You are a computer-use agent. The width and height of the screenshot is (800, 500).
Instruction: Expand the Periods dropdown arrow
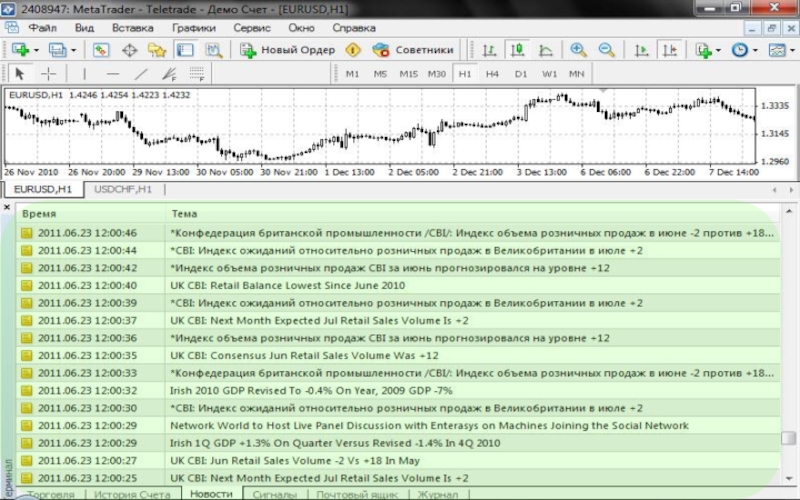pyautogui.click(x=755, y=51)
